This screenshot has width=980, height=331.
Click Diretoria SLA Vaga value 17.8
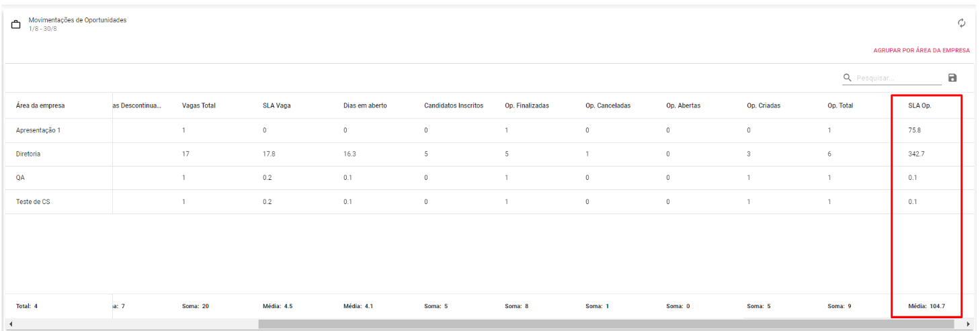coord(269,154)
